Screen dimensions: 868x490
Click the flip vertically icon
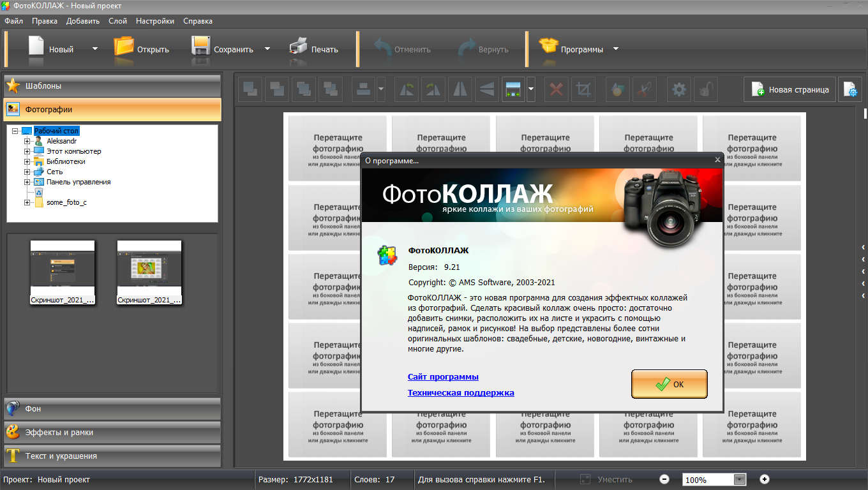pos(486,89)
